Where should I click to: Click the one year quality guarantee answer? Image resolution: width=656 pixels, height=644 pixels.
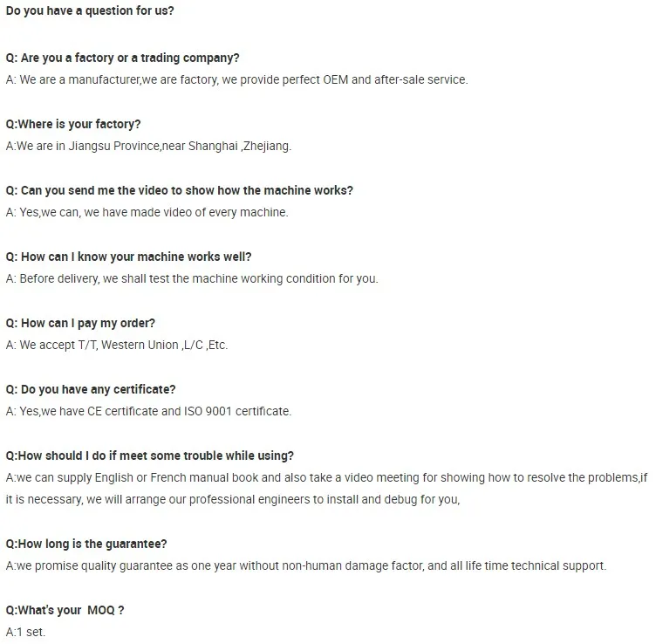click(306, 565)
